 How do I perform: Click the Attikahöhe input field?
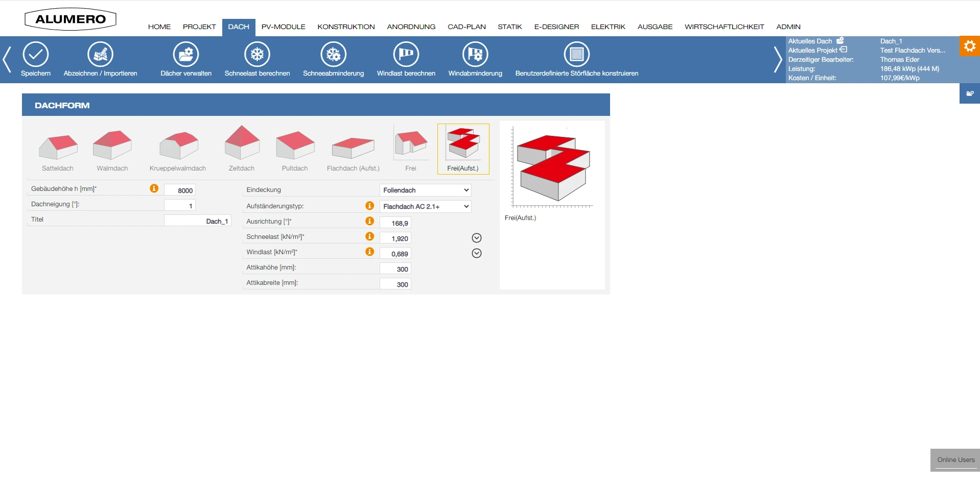tap(395, 269)
